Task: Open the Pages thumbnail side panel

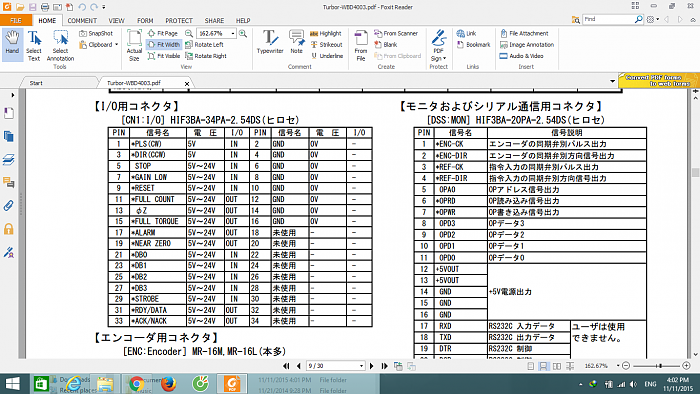Action: (x=8, y=136)
